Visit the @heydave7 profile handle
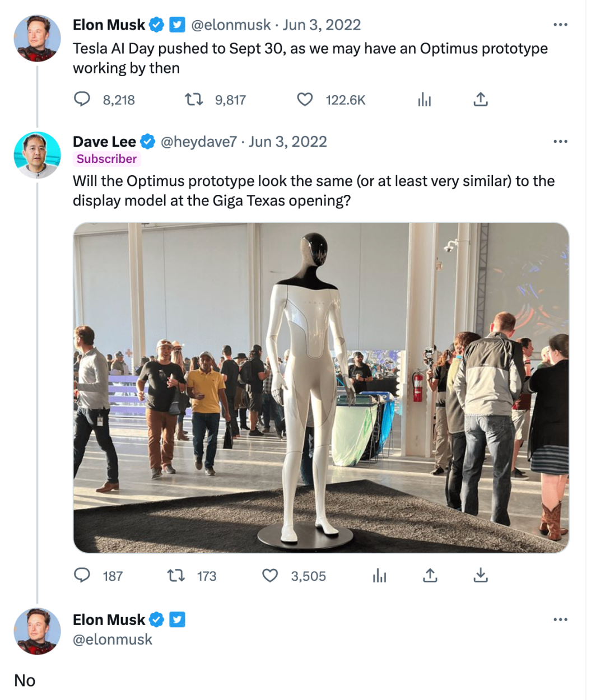Image resolution: width=605 pixels, height=700 pixels. [x=199, y=142]
